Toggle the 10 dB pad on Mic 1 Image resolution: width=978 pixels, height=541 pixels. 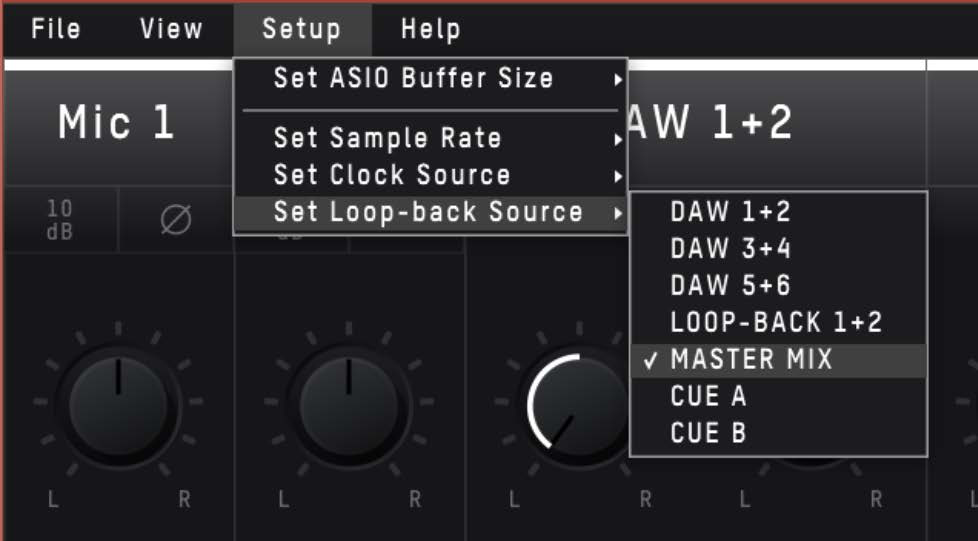[61, 220]
